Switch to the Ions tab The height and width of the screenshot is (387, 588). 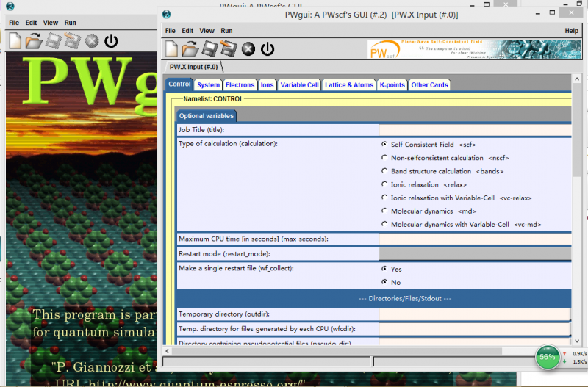(267, 85)
